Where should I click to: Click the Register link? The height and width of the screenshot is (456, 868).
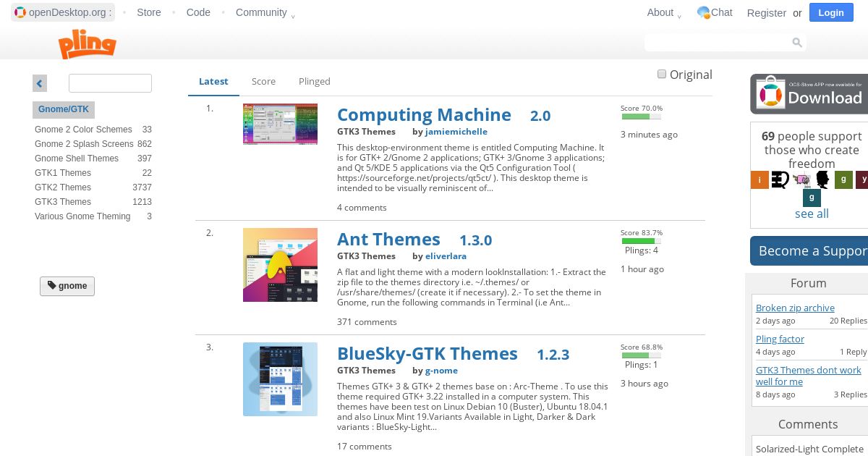[767, 13]
